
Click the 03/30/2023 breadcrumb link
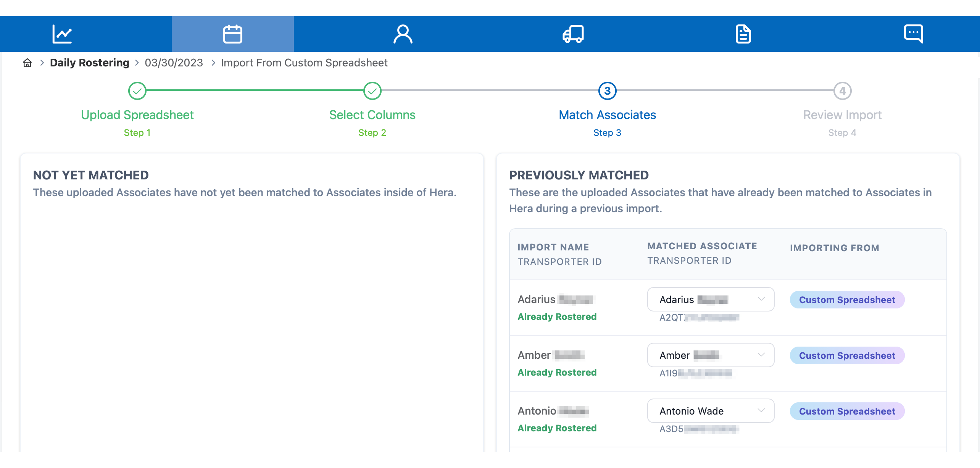click(x=174, y=63)
